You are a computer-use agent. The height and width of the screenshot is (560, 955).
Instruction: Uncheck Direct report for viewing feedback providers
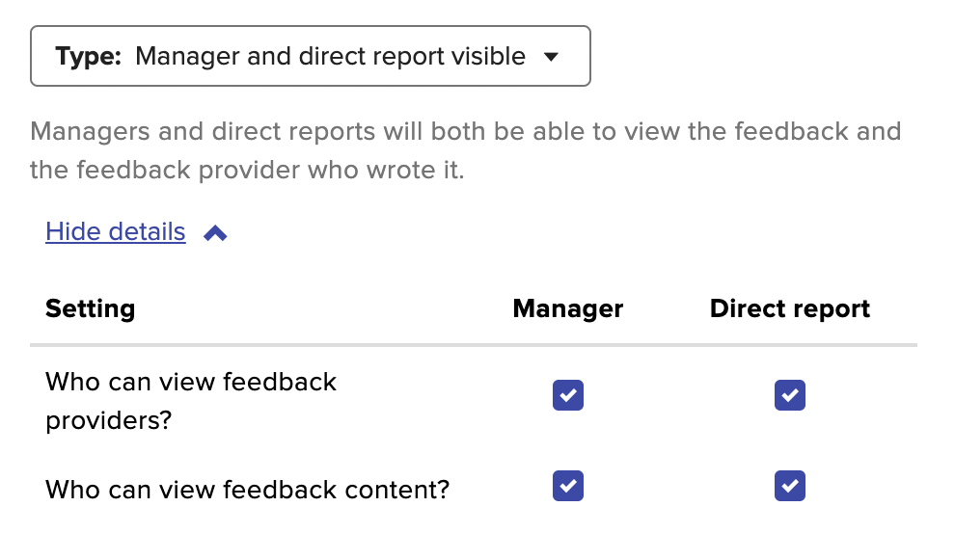(790, 395)
